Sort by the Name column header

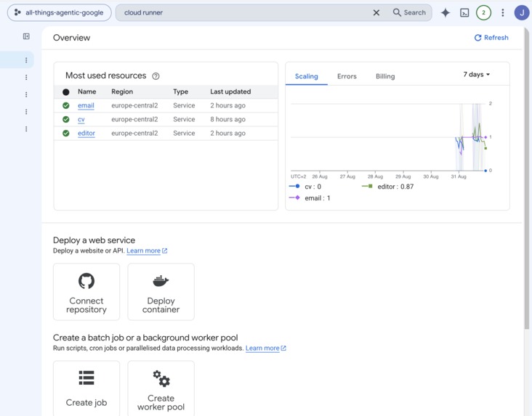point(87,91)
